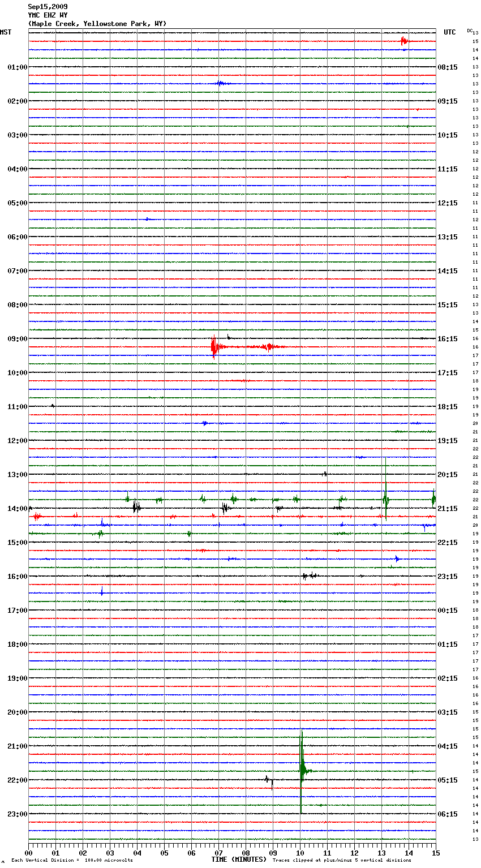Click the 20:15 UTC time label
481x868 pixels.
coord(448,475)
